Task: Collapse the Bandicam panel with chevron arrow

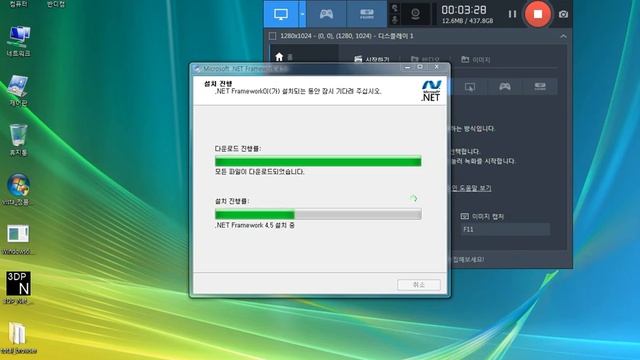Action: pyautogui.click(x=563, y=36)
